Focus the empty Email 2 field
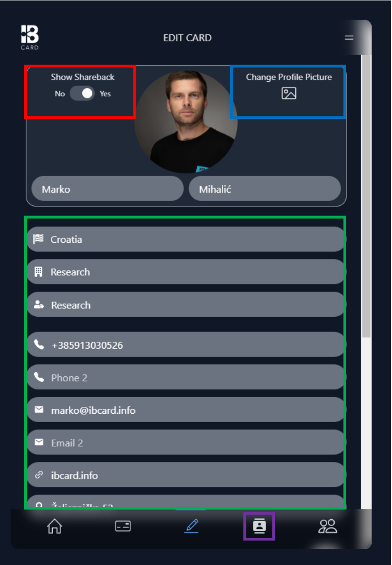 (x=186, y=442)
